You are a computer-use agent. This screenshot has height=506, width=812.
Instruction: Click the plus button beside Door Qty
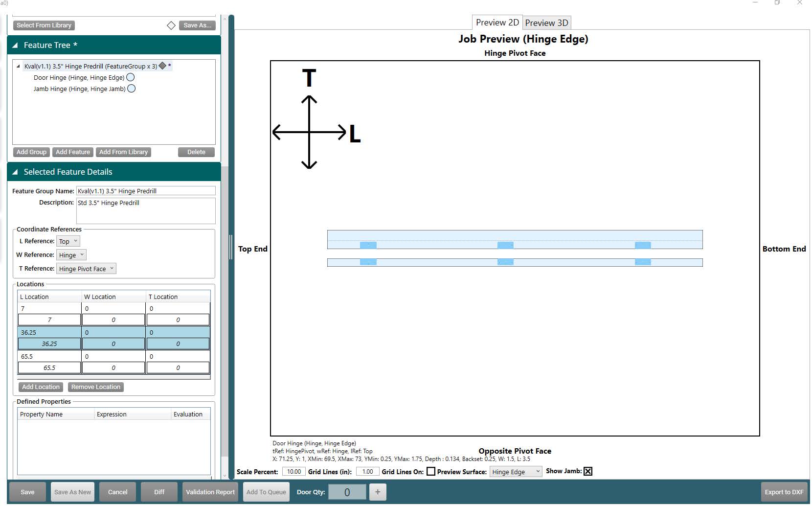click(x=378, y=492)
